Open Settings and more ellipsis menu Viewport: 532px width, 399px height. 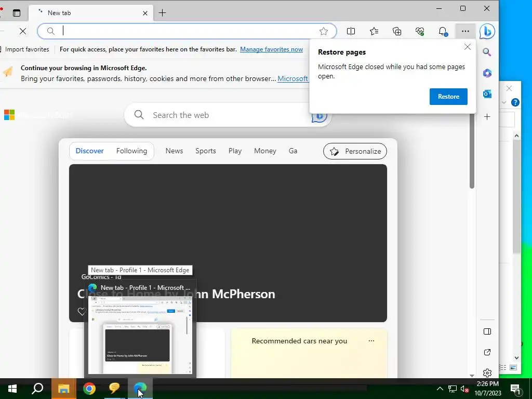click(x=465, y=31)
